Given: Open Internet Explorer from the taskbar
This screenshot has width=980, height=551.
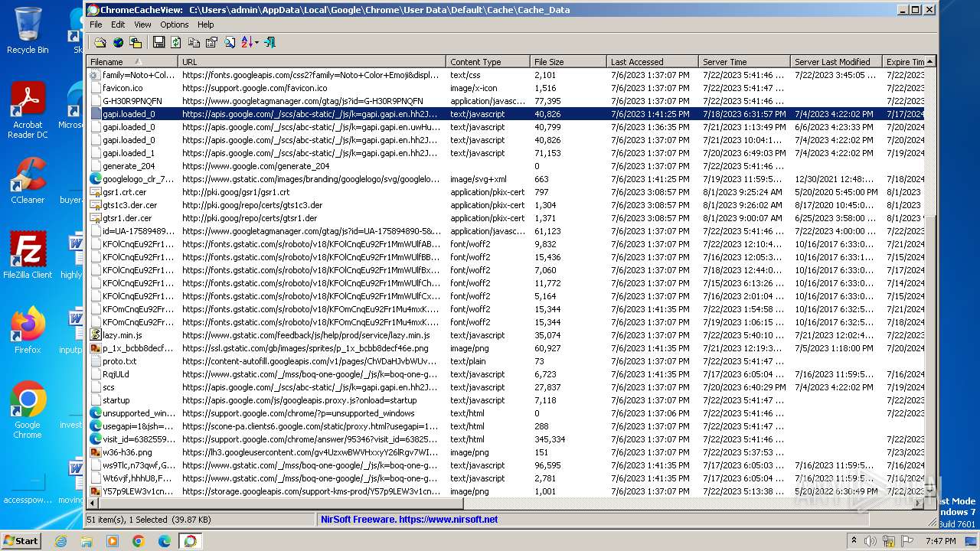Looking at the screenshot, I should click(x=60, y=541).
